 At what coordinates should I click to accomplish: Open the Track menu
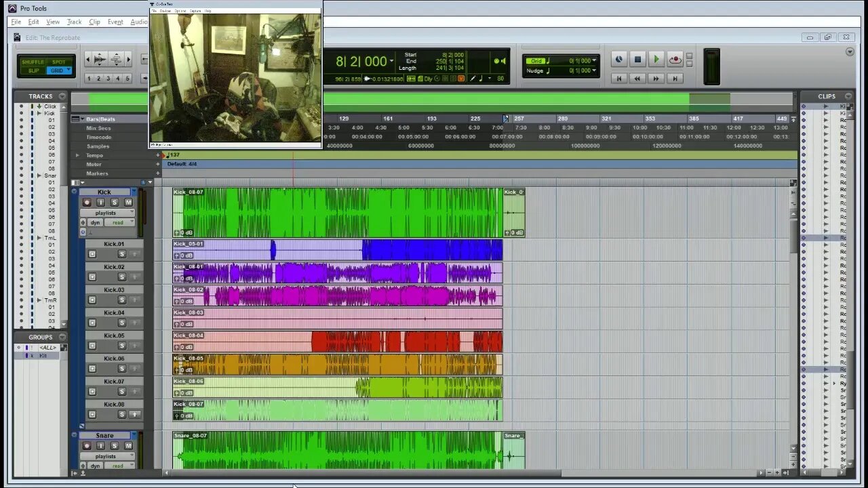(74, 22)
